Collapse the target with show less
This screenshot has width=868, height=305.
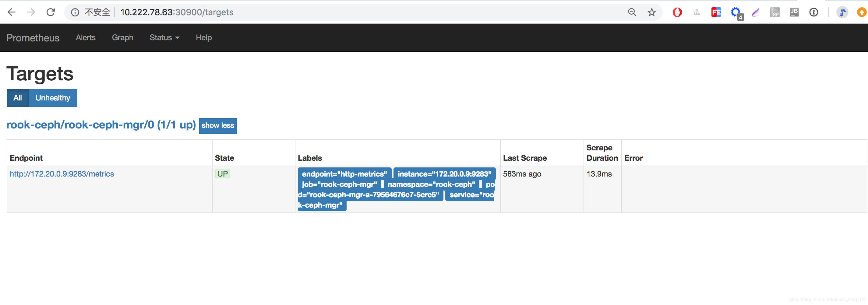pyautogui.click(x=218, y=126)
